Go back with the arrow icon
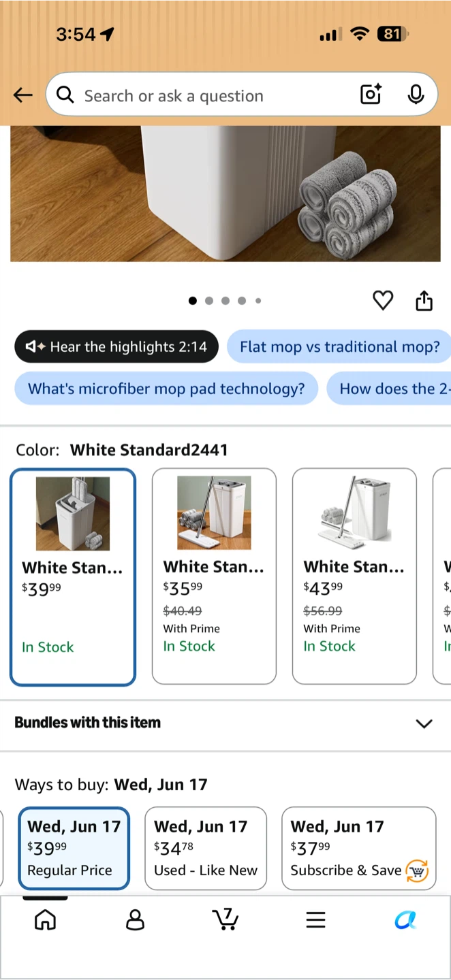Screen dimensions: 451x980 coord(23,95)
